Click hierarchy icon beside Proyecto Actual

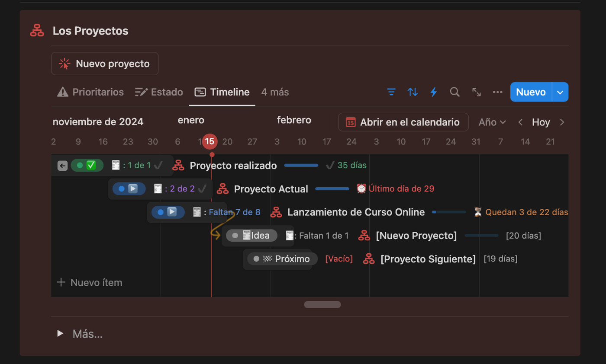pyautogui.click(x=222, y=189)
